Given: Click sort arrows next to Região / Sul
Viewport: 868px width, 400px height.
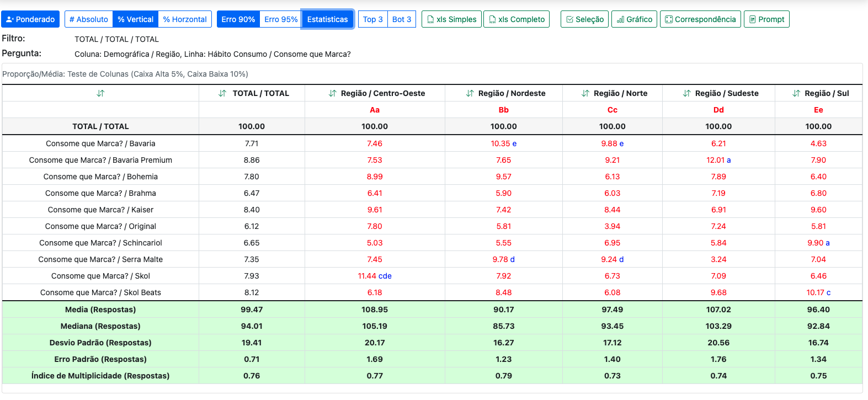Looking at the screenshot, I should point(796,93).
